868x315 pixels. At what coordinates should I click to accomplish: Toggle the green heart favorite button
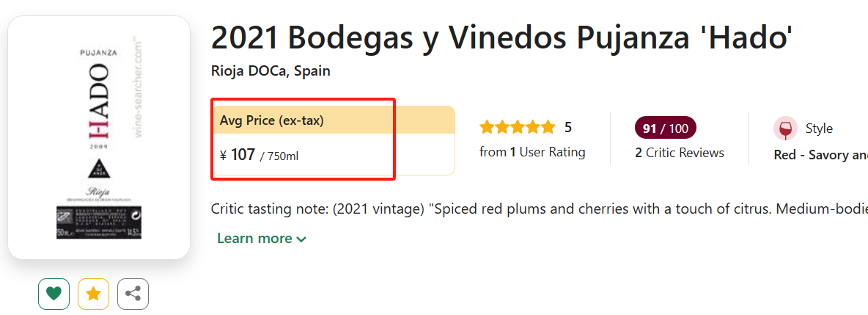click(54, 294)
